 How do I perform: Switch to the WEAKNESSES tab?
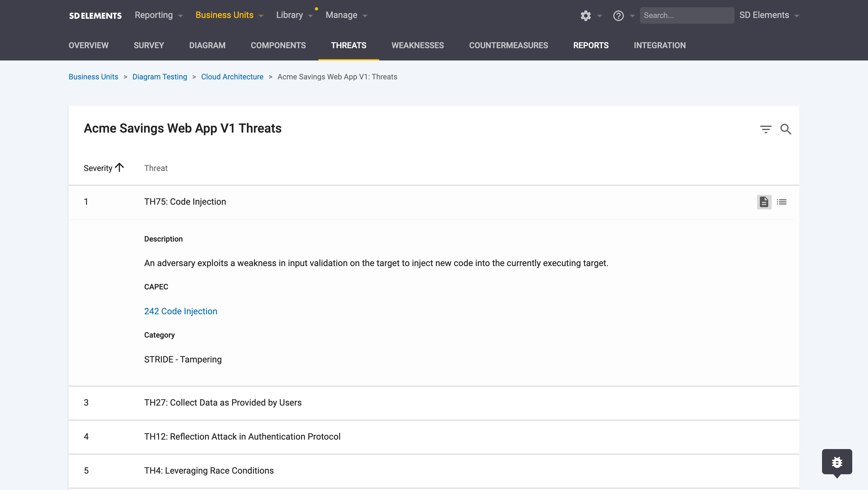pyautogui.click(x=418, y=45)
